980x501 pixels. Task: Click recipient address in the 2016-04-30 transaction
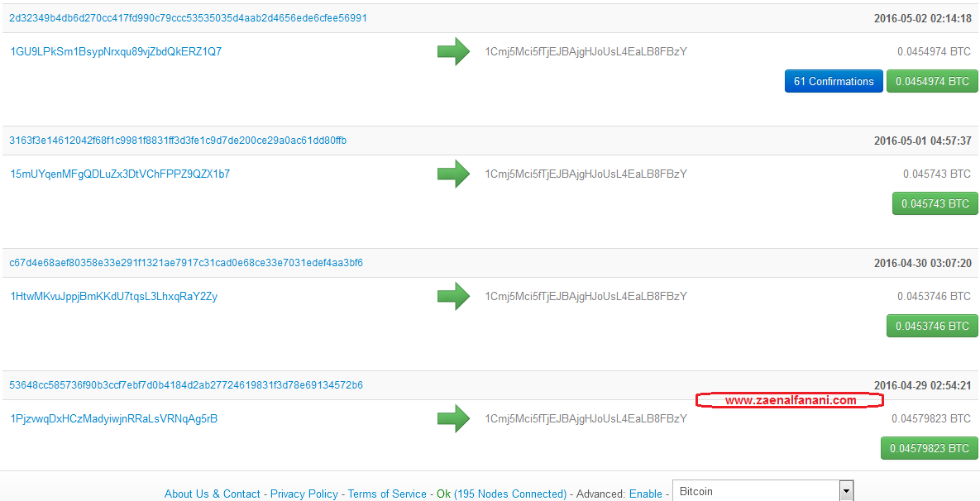586,297
